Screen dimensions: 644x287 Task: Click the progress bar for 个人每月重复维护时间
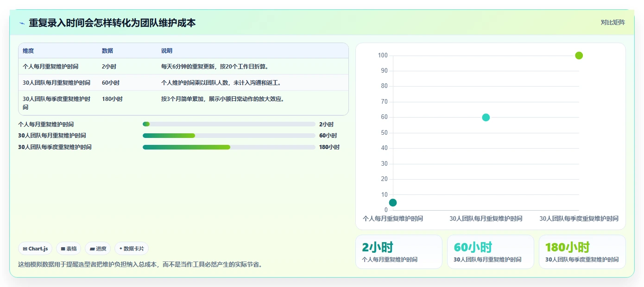(x=229, y=124)
